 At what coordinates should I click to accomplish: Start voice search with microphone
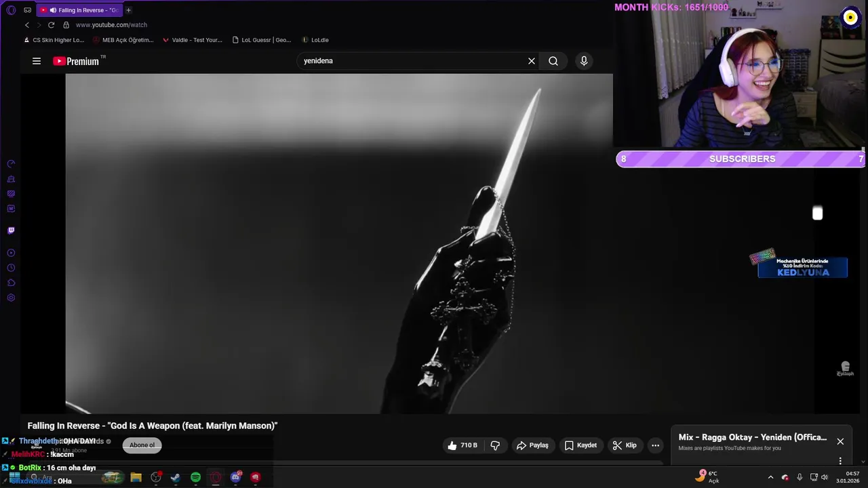pos(584,61)
